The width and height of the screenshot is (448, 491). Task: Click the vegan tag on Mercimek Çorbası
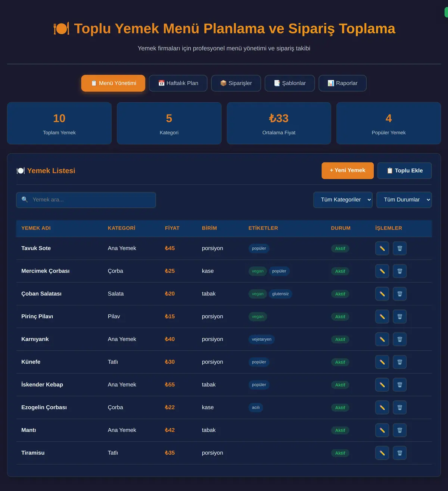(x=258, y=271)
